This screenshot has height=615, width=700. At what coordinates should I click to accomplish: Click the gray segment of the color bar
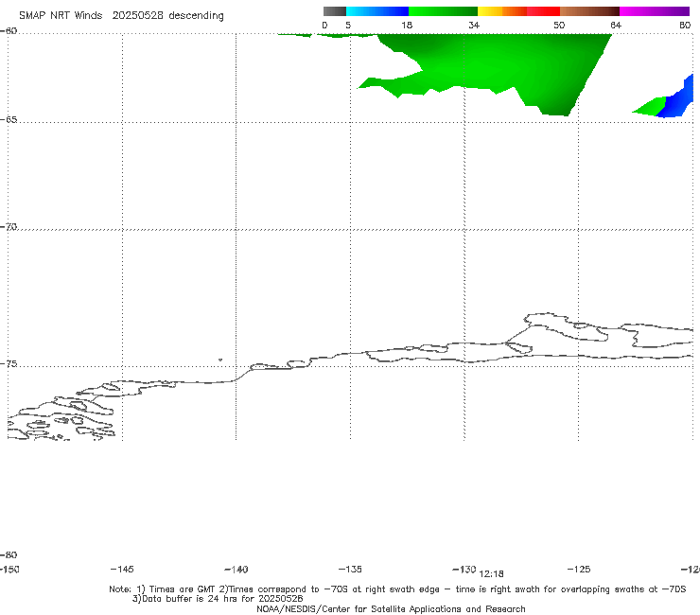[x=334, y=11]
